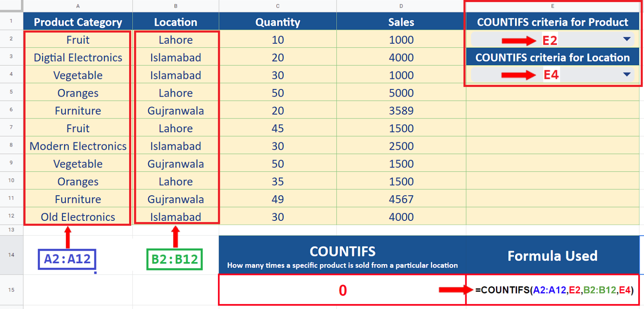The image size is (644, 309).
Task: Select column C header
Action: coord(278,6)
